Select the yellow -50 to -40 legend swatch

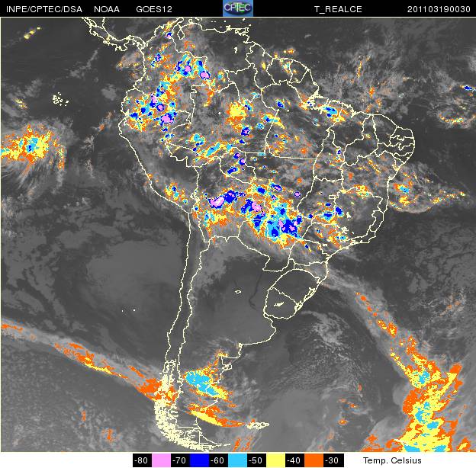click(275, 460)
